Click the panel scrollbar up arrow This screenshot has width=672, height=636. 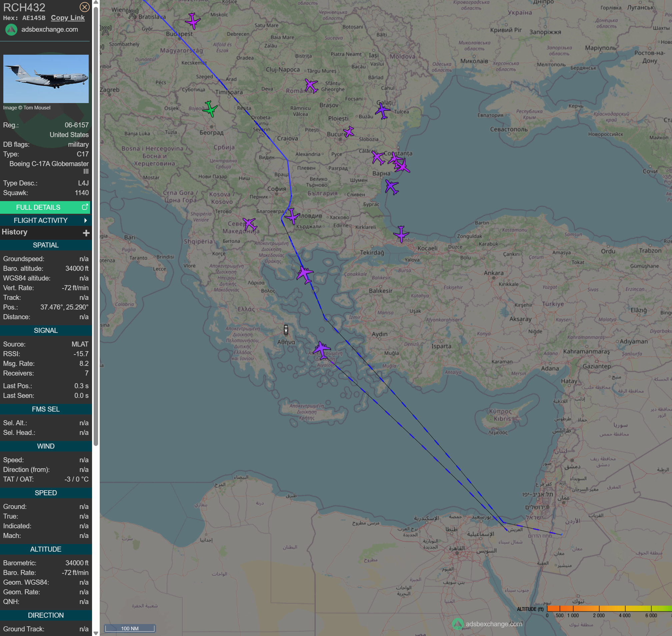(x=96, y=3)
